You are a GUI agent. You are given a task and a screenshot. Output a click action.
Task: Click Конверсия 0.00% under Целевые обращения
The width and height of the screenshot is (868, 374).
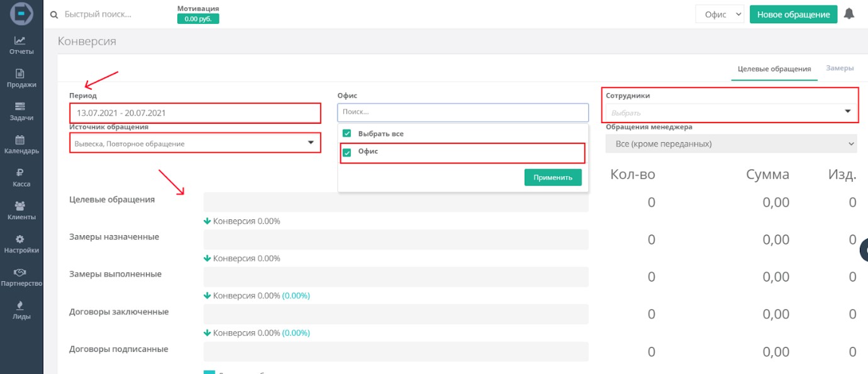[x=242, y=221]
